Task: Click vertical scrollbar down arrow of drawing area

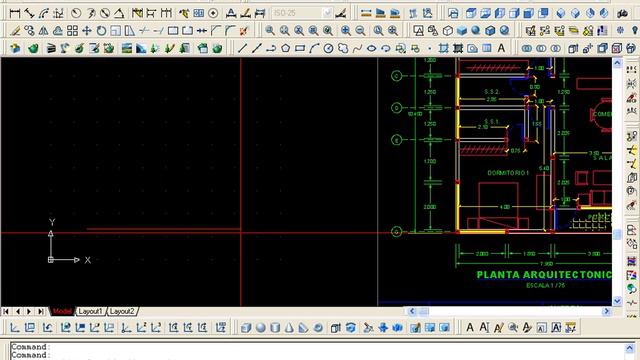Action: tap(617, 301)
